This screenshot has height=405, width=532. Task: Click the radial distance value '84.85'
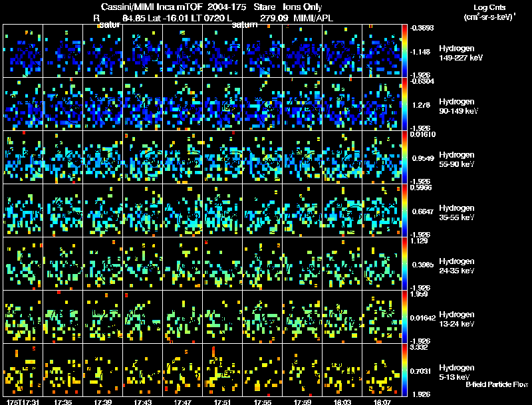[134, 18]
